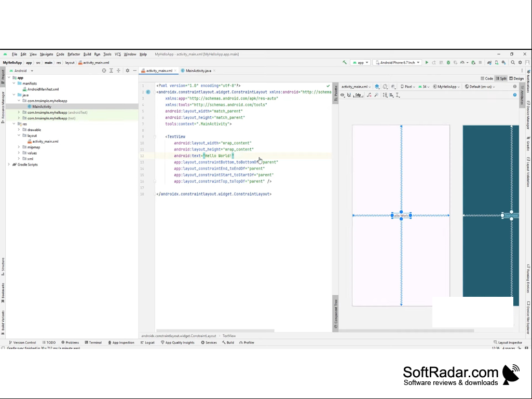532x399 pixels.
Task: Open the Tools menu
Action: tap(107, 54)
